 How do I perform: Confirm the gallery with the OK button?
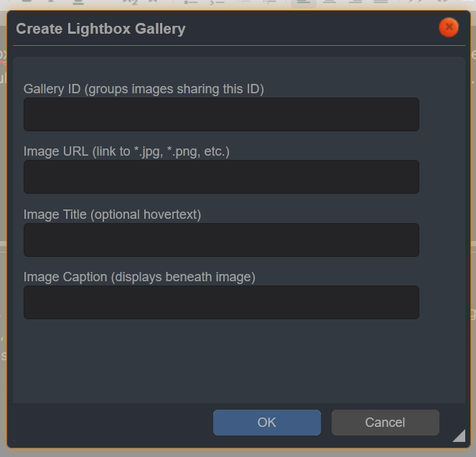click(x=266, y=423)
